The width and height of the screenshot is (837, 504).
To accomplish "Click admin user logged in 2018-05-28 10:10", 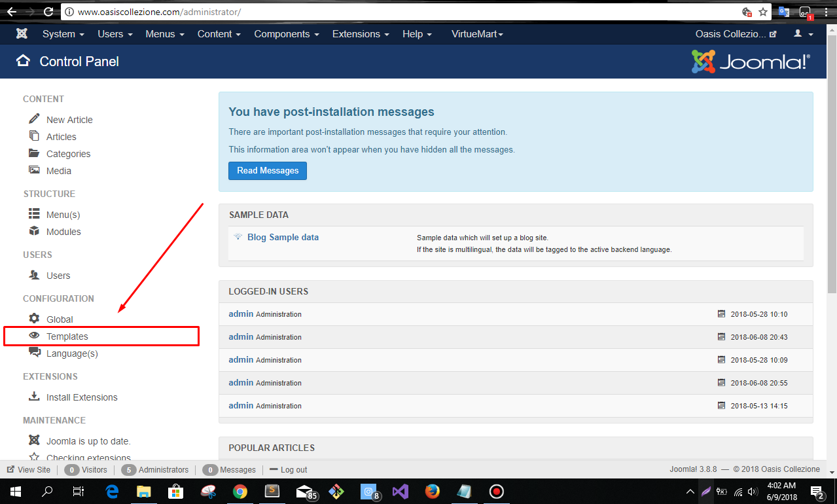I will pos(241,314).
